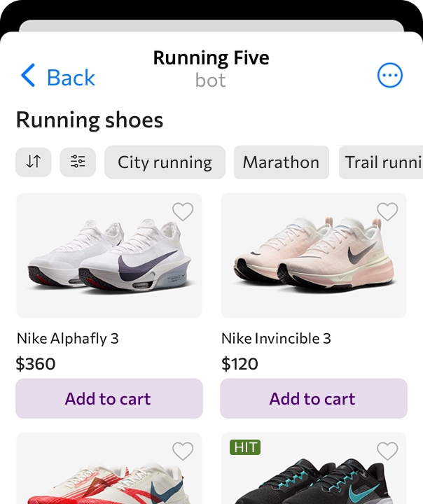This screenshot has width=423, height=504.
Task: Open the three-dot more options menu
Action: coord(390,76)
